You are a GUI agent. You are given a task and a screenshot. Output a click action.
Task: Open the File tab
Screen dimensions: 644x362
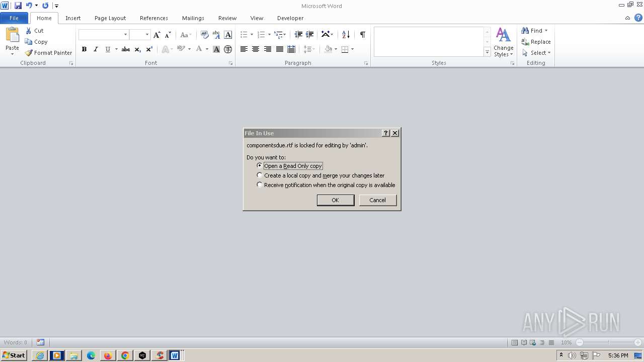pos(14,18)
